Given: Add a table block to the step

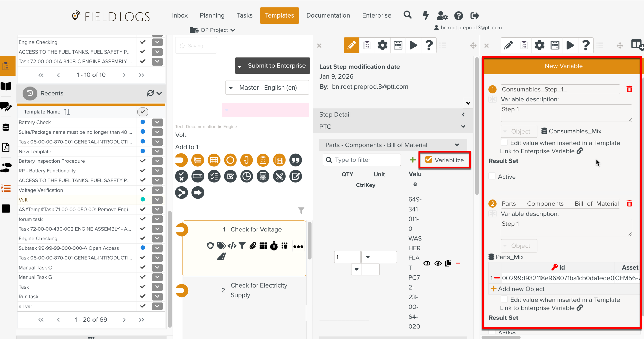Looking at the screenshot, I should [x=214, y=160].
